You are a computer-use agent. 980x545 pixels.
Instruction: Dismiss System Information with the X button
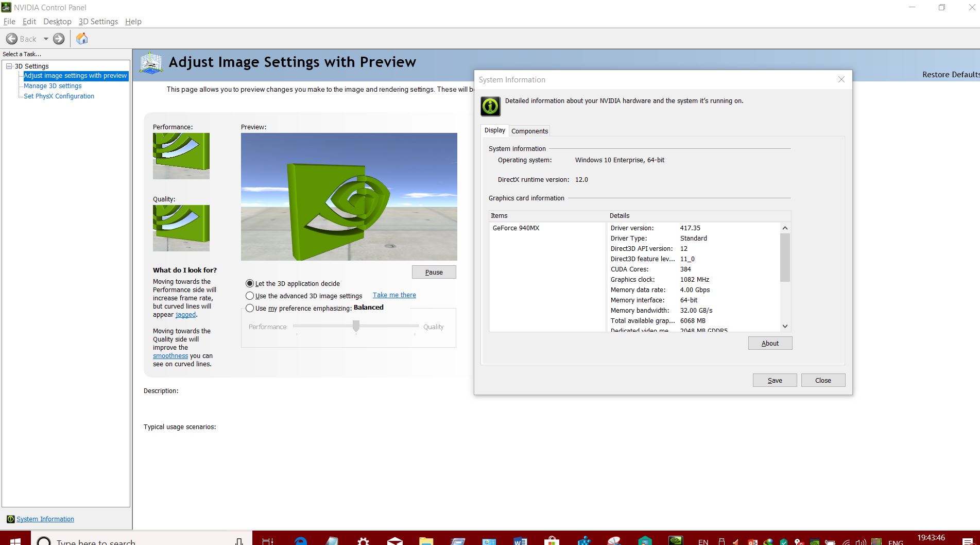tap(841, 79)
